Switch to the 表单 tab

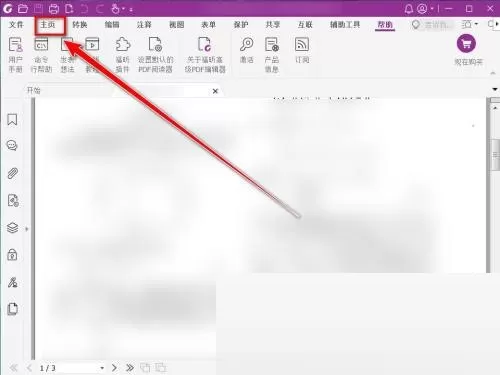(209, 25)
